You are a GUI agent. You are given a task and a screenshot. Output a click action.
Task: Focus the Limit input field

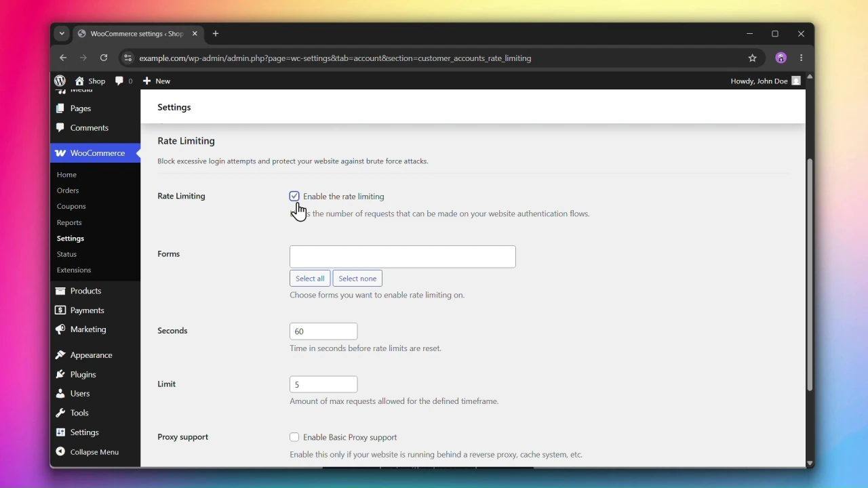coord(323,384)
